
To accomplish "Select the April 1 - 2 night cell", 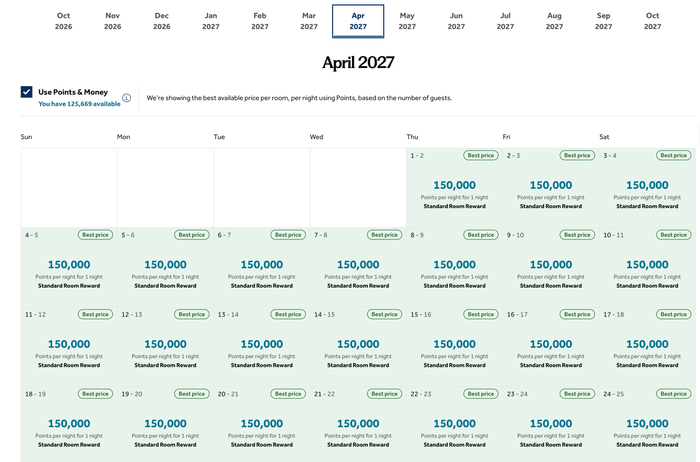I will click(x=454, y=187).
